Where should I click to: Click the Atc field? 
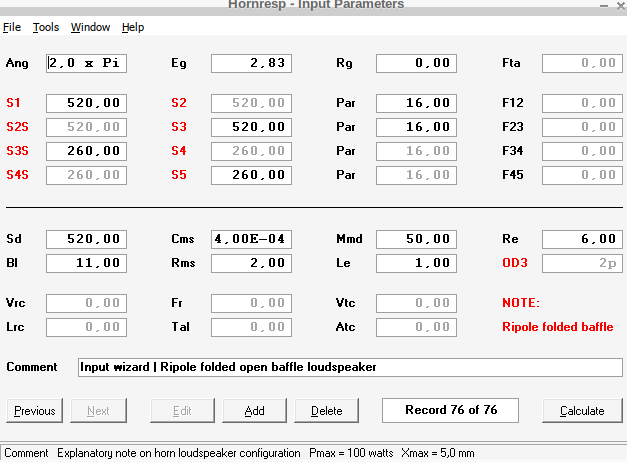(416, 327)
